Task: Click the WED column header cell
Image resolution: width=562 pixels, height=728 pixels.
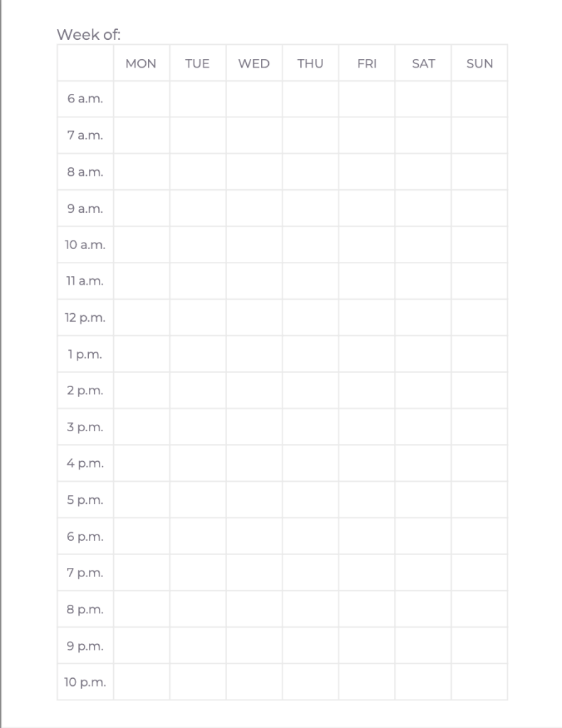Action: click(x=254, y=63)
